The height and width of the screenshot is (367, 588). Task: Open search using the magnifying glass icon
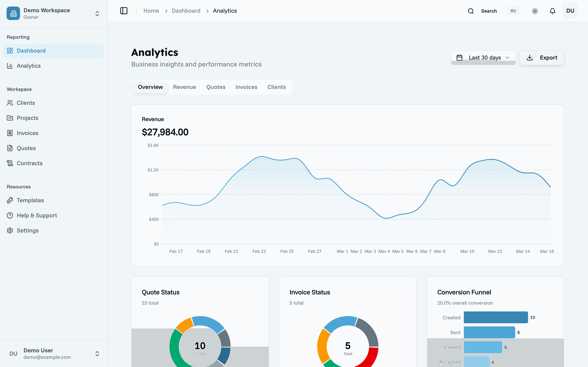click(471, 11)
